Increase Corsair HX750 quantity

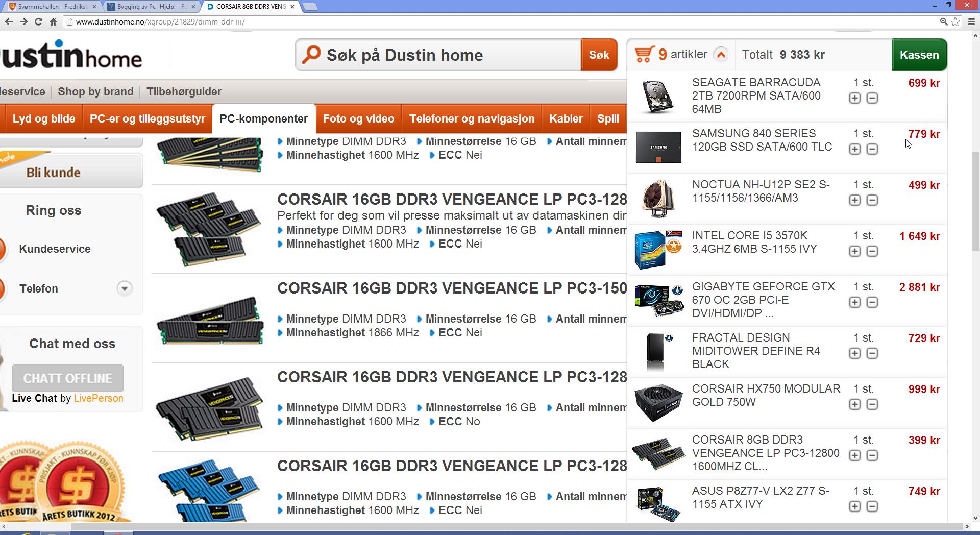click(x=855, y=404)
